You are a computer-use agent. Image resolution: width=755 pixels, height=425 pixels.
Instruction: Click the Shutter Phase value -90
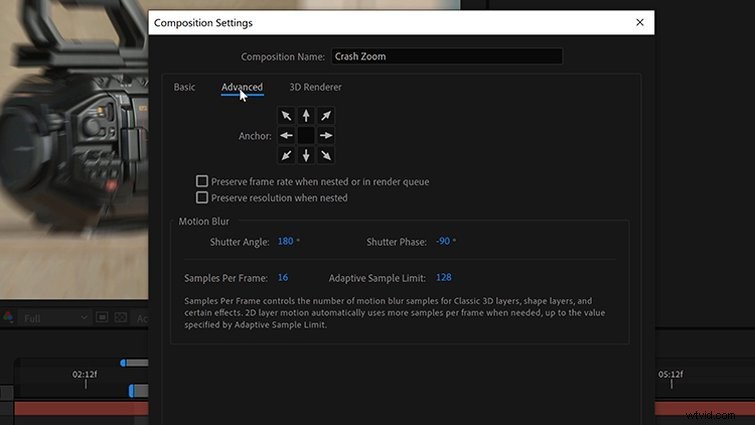point(443,242)
